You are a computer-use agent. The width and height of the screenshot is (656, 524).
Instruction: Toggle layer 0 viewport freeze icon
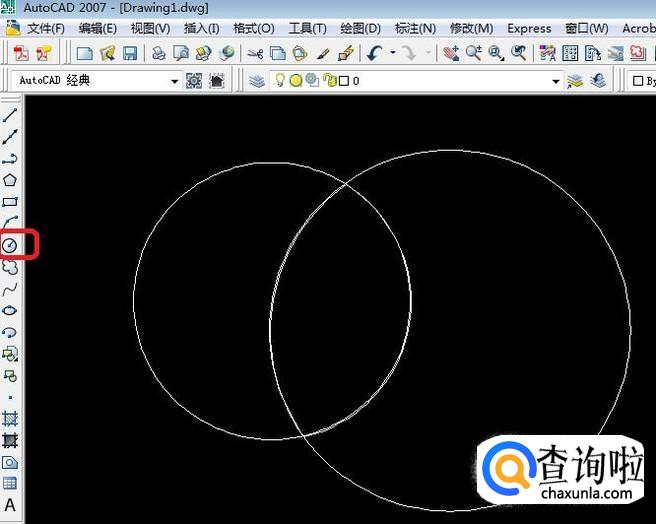click(312, 80)
